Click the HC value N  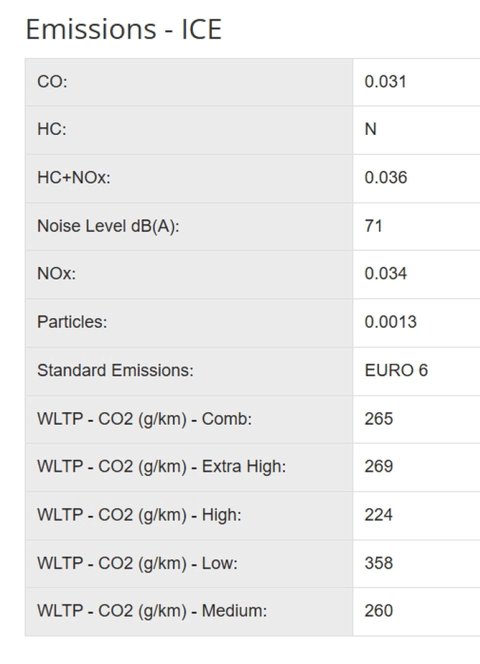pos(370,129)
